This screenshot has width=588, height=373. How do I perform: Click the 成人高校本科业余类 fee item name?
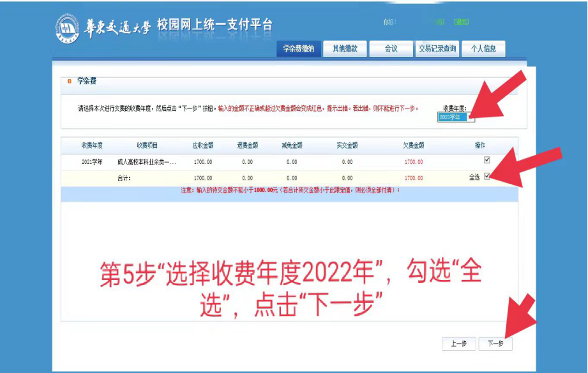tap(146, 162)
